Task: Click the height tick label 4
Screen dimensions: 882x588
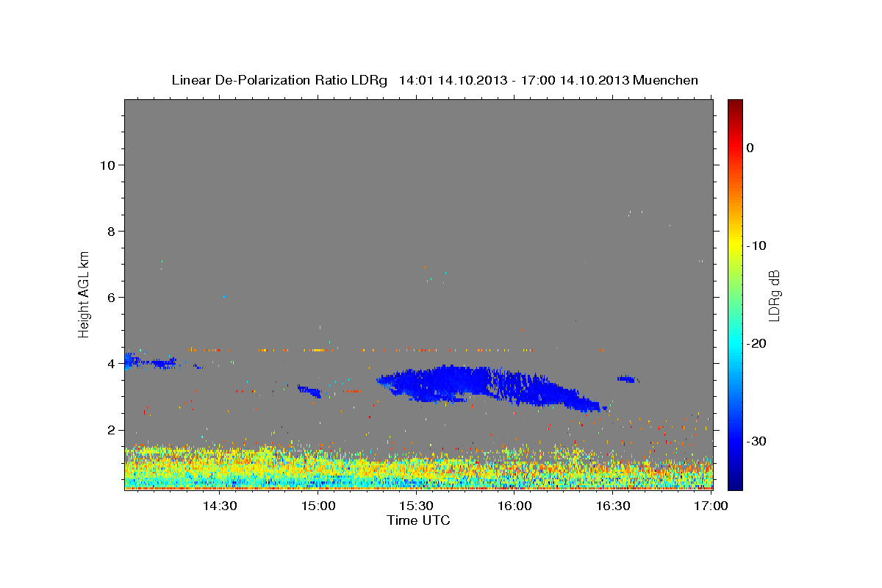Action: (x=110, y=363)
